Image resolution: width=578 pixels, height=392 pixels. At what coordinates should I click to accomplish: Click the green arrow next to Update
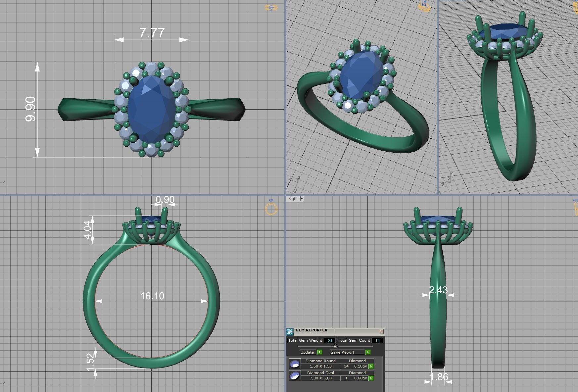pos(319,352)
